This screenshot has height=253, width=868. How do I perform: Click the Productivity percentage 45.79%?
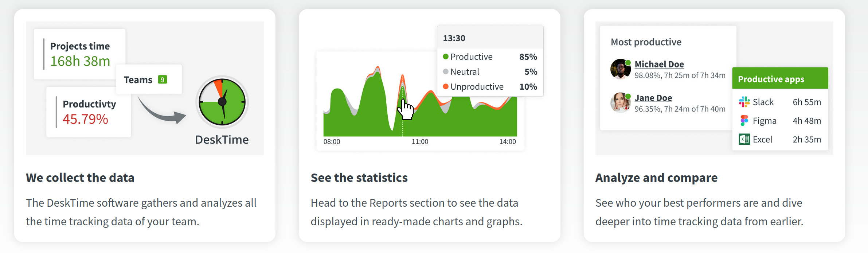click(85, 119)
